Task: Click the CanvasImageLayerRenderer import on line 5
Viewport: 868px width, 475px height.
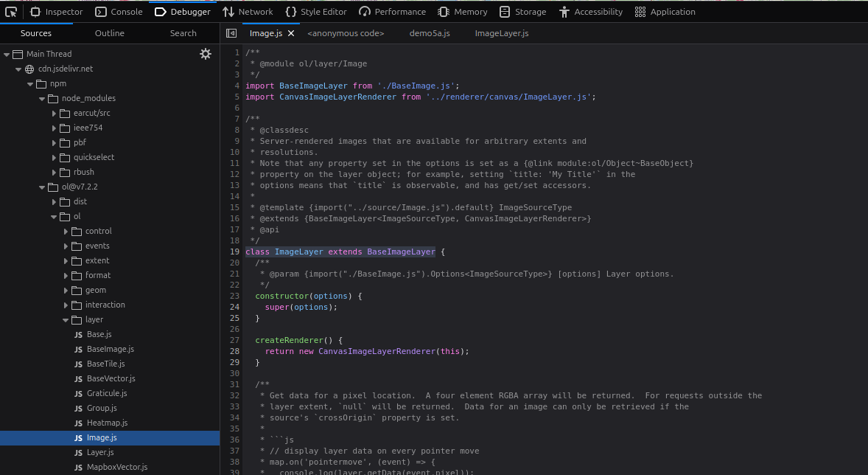Action: click(x=337, y=97)
